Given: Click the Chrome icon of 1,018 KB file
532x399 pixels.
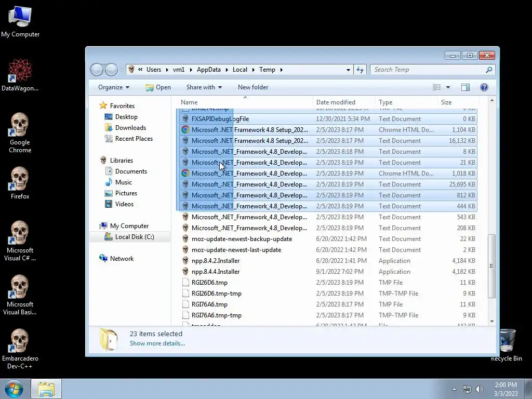Looking at the screenshot, I should pyautogui.click(x=185, y=174).
